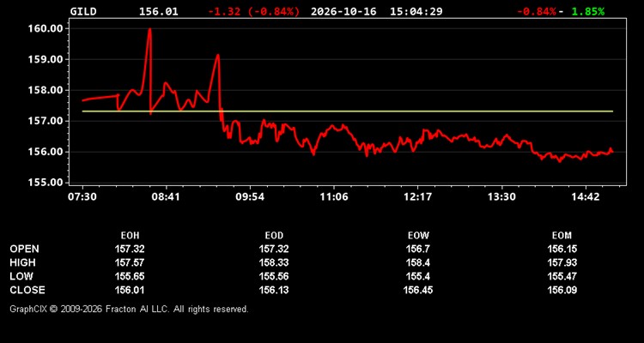644x343 pixels.
Task: Click the 08:41 time axis label
Action: (x=166, y=197)
